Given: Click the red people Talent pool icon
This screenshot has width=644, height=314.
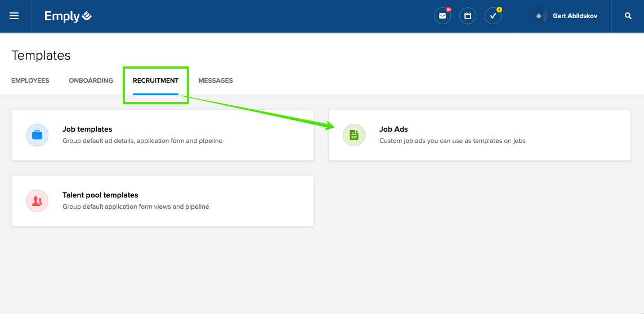Looking at the screenshot, I should tap(37, 201).
